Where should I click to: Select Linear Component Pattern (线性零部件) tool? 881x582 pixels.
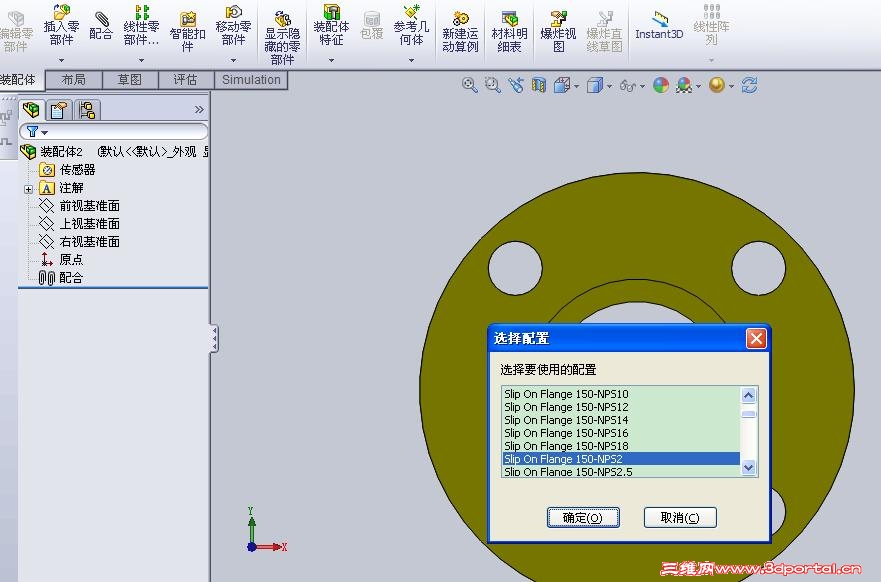point(141,25)
